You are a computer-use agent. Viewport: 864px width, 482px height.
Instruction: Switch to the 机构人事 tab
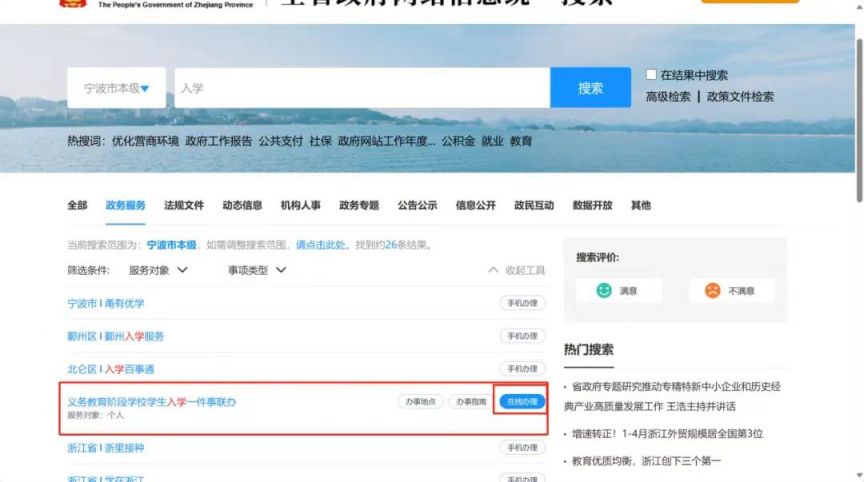pyautogui.click(x=301, y=205)
